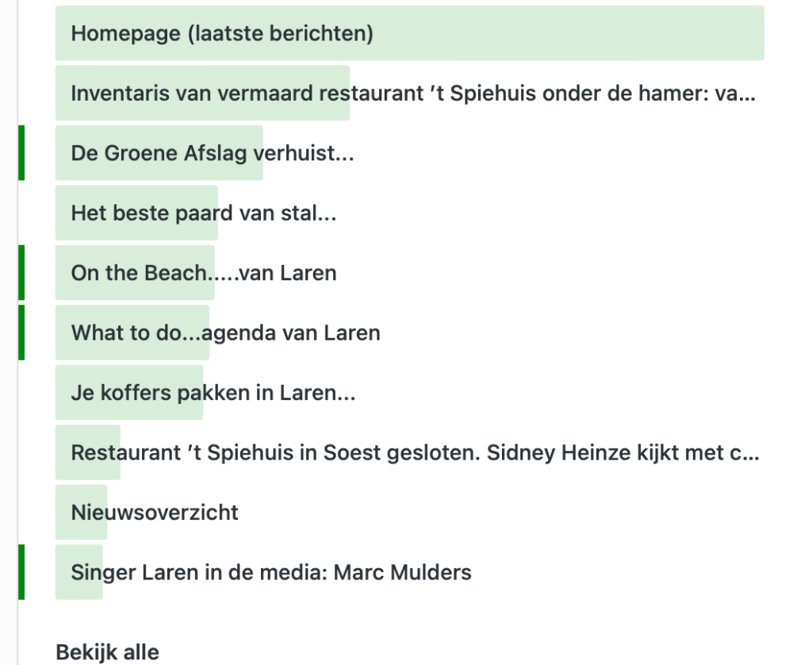812x665 pixels.
Task: Click the Nieuwsoverzicht entry
Action: [155, 513]
